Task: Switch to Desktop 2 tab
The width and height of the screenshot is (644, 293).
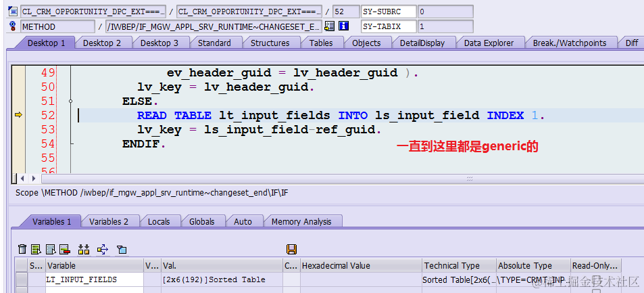Action: click(x=102, y=43)
